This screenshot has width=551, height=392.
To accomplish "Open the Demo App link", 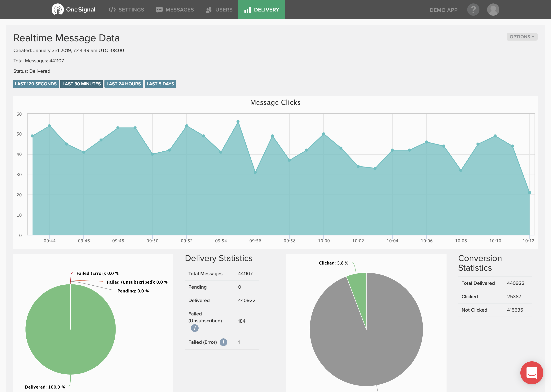I will click(x=443, y=10).
